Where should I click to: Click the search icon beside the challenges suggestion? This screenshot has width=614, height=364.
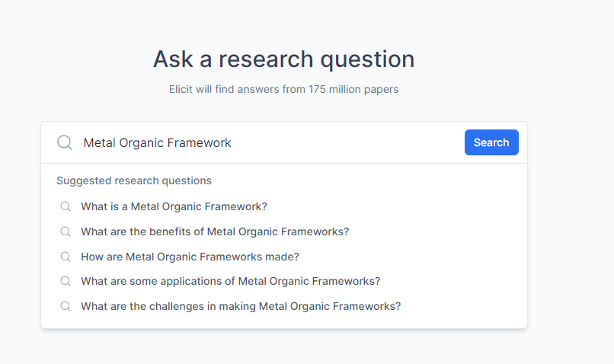click(66, 306)
